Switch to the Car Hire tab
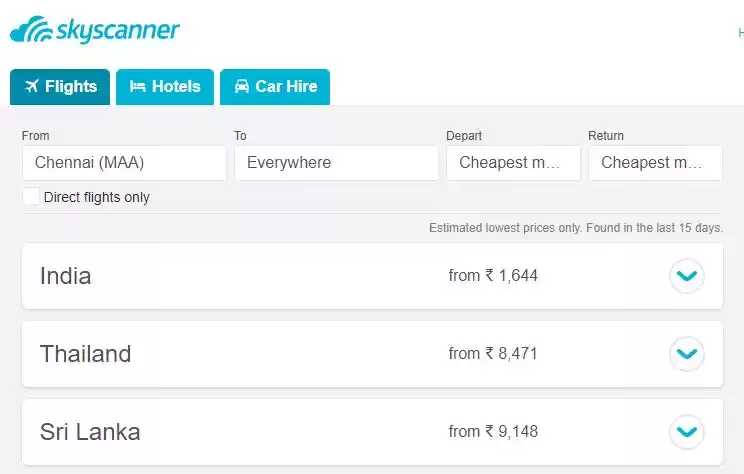The image size is (744, 474). [x=275, y=86]
